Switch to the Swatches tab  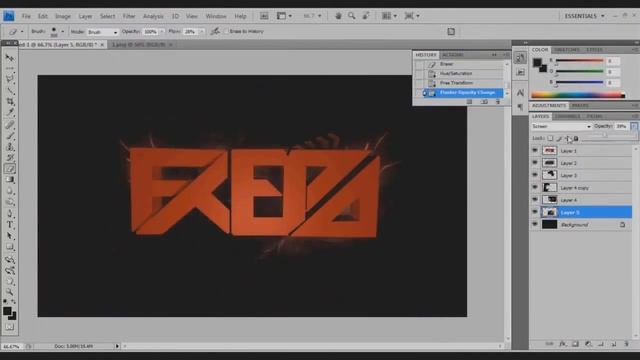tap(567, 50)
